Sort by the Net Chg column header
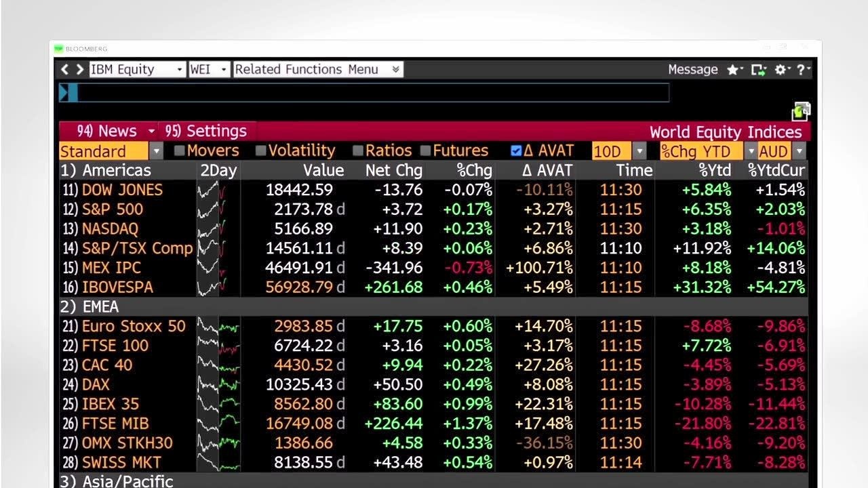This screenshot has width=868, height=488. pos(394,171)
